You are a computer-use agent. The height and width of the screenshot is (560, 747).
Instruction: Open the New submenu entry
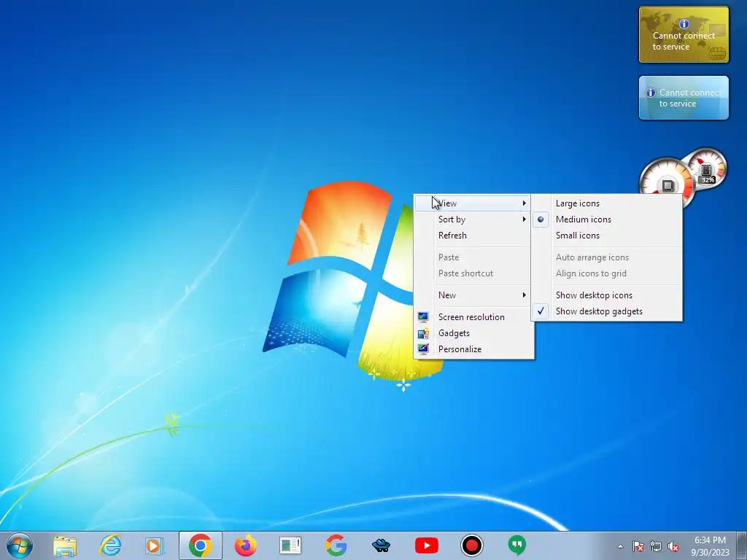click(473, 295)
